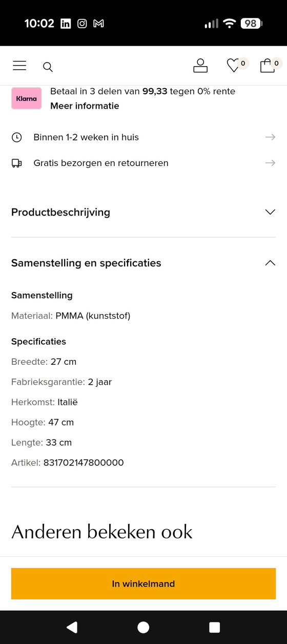Tap Android home circle button
Viewport: 287px width, 644px height.
point(143,627)
